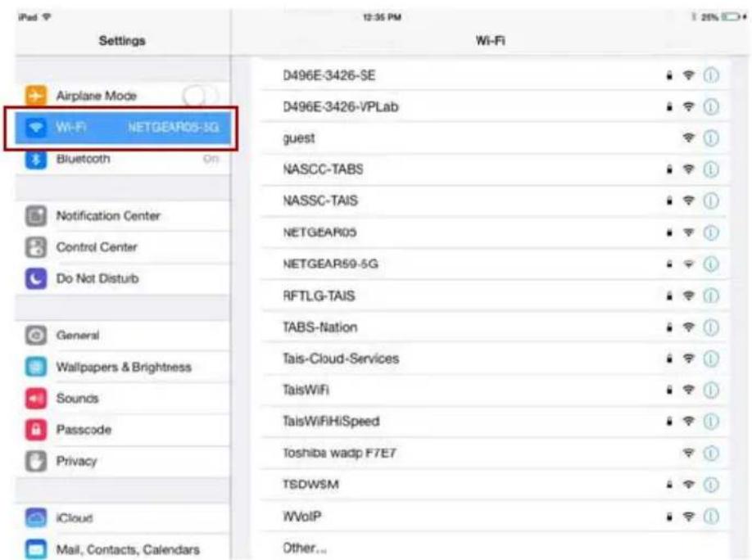The width and height of the screenshot is (752, 560).
Task: Open info for NETGEAR59-5G network
Action: pyautogui.click(x=711, y=264)
